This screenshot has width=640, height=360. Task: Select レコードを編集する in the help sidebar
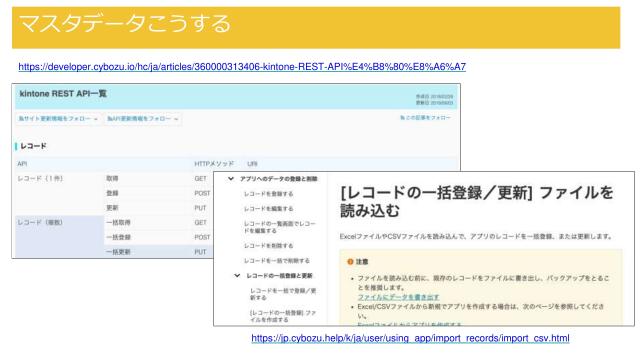click(x=269, y=209)
